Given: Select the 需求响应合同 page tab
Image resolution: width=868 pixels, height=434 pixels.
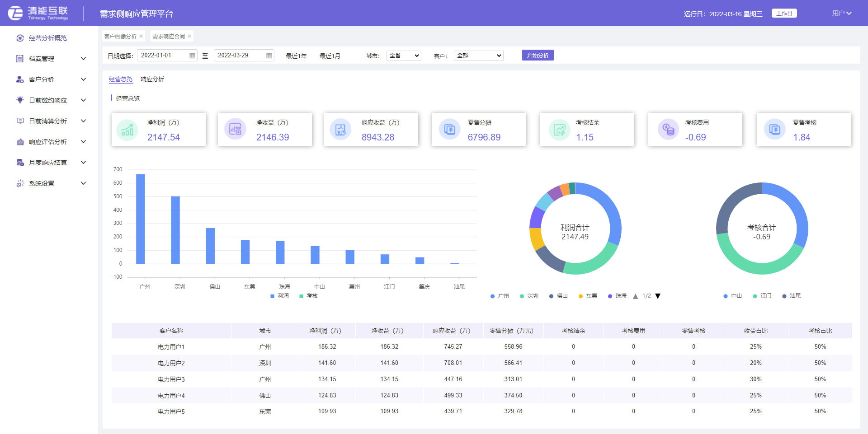Looking at the screenshot, I should point(168,36).
